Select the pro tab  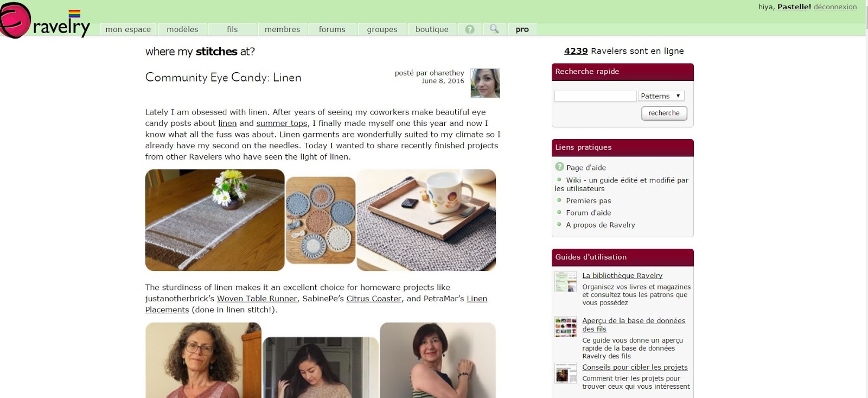[x=522, y=29]
